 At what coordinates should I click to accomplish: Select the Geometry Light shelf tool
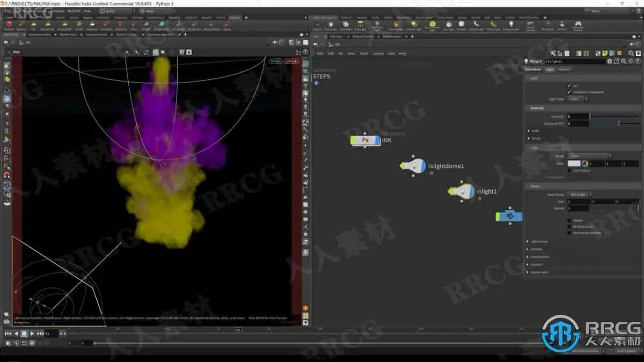[x=377, y=25]
